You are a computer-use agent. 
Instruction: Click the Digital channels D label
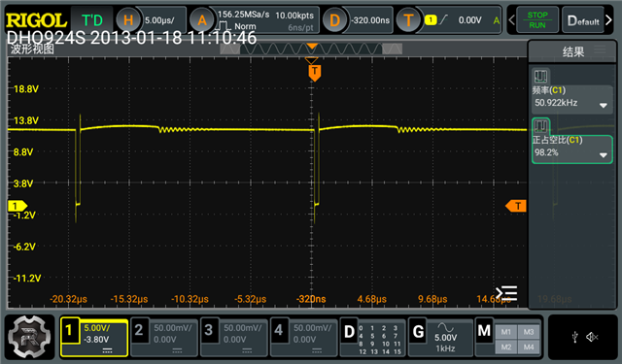tap(349, 332)
